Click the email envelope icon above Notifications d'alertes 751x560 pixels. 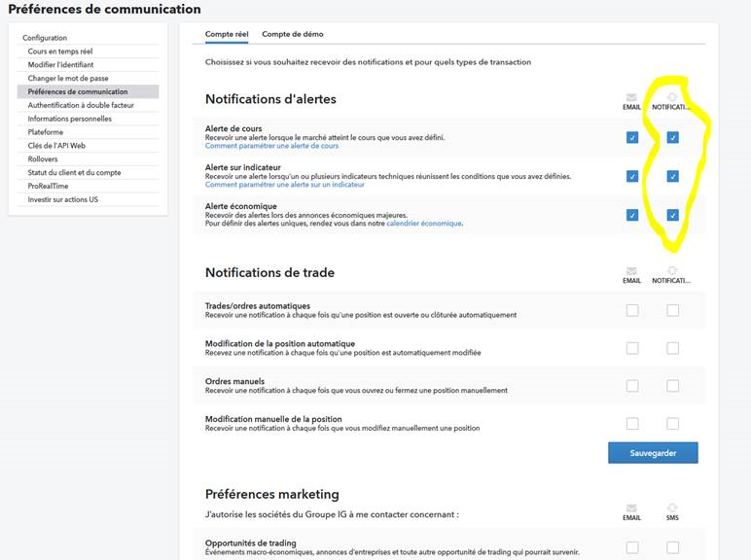click(x=632, y=98)
